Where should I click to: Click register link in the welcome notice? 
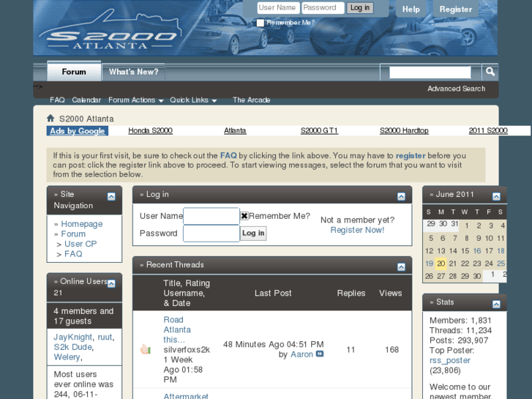pyautogui.click(x=411, y=155)
